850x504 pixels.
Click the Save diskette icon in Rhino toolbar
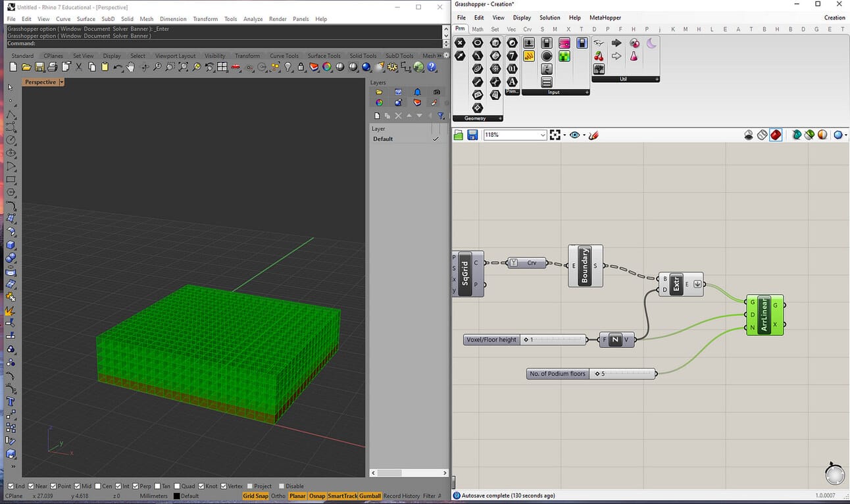pos(39,67)
